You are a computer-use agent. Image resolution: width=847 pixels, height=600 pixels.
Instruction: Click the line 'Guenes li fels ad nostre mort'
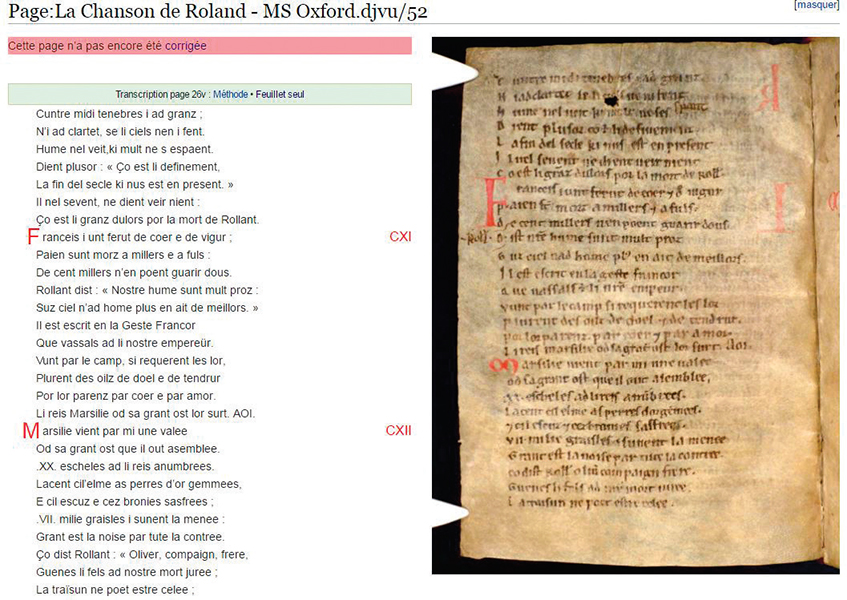tap(127, 572)
